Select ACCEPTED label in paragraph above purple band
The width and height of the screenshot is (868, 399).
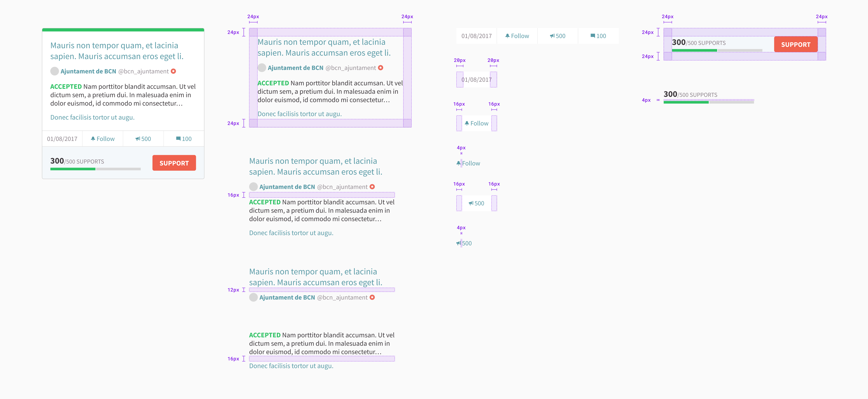(x=265, y=335)
